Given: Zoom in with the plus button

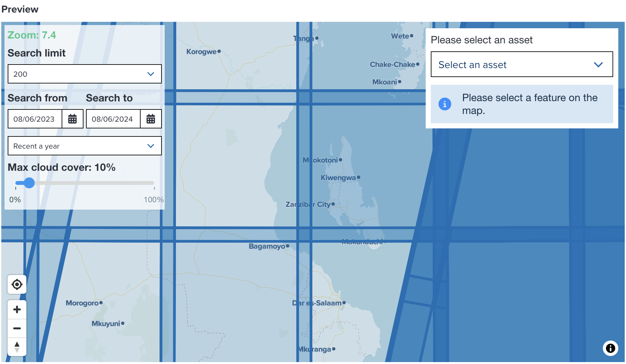Looking at the screenshot, I should pos(17,309).
